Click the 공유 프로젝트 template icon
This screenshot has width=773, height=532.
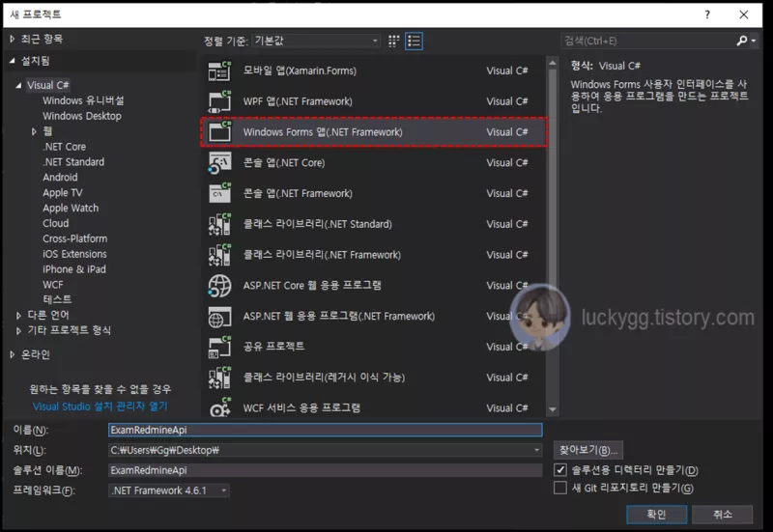coord(219,347)
